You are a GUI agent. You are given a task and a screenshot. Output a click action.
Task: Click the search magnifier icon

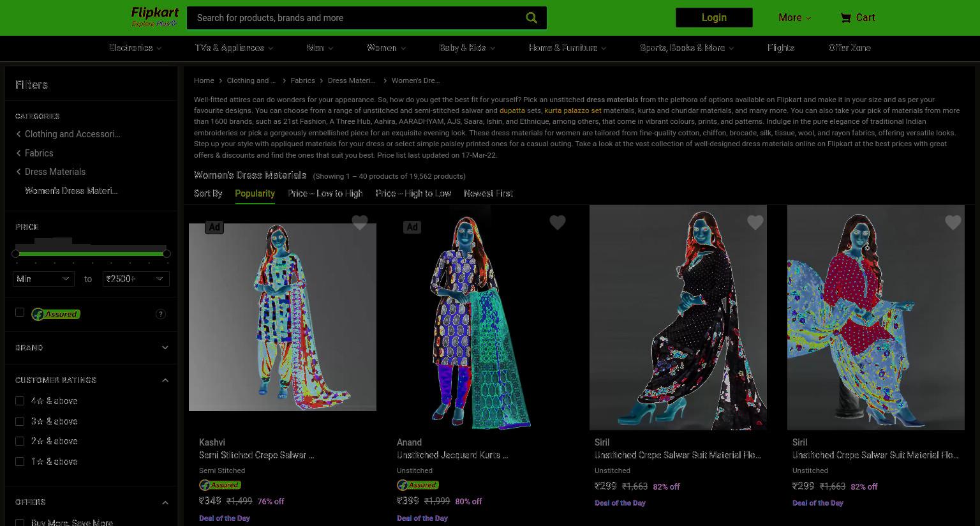pyautogui.click(x=531, y=18)
